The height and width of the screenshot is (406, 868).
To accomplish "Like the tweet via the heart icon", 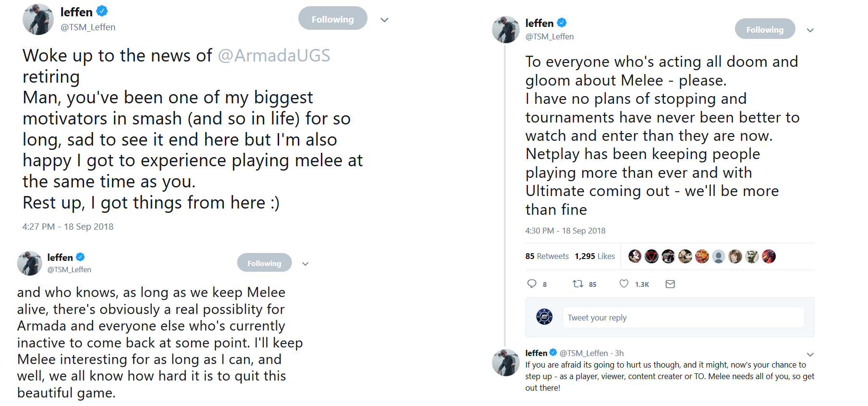I will tap(623, 284).
